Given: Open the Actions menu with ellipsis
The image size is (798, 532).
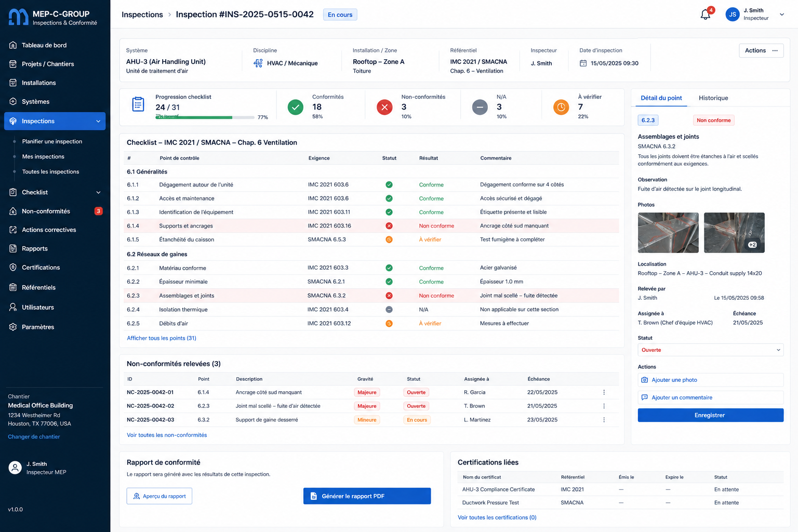Looking at the screenshot, I should (761, 50).
